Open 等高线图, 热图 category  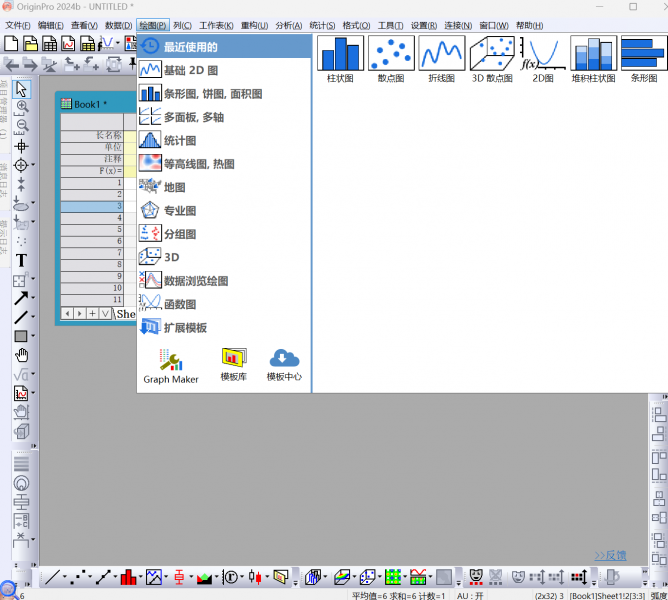pyautogui.click(x=225, y=164)
